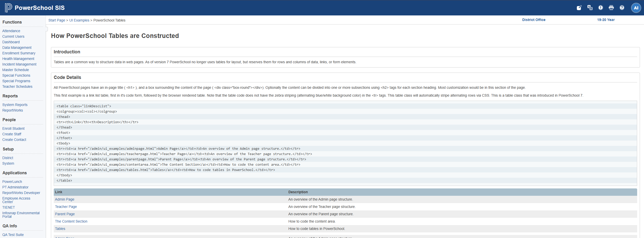This screenshot has height=238, width=644.
Task: Click Enroll Student under People
Action: coord(13,128)
